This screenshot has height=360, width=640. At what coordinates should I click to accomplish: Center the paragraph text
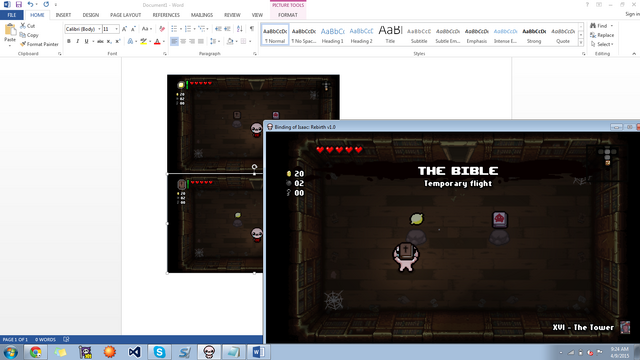coord(183,41)
